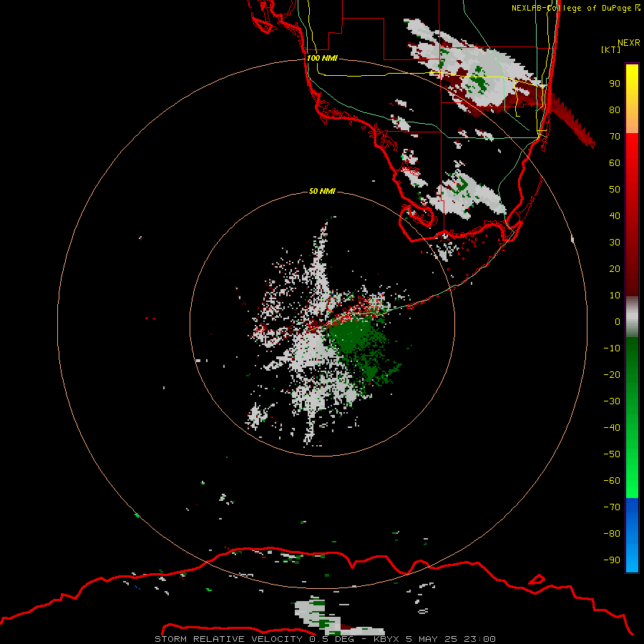Click the positive 50 value on velocity scale
Screen dimensions: 644x644
coord(615,190)
